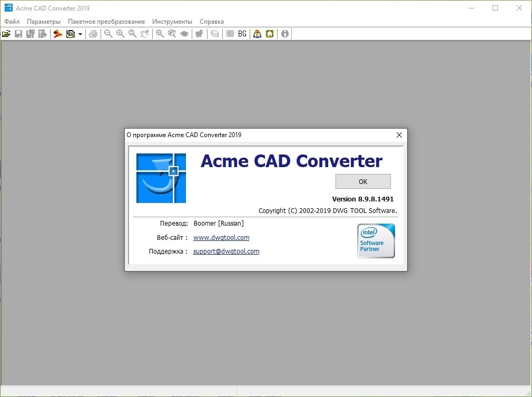
Task: Click the support@dwgtool.com email link
Action: tap(226, 251)
